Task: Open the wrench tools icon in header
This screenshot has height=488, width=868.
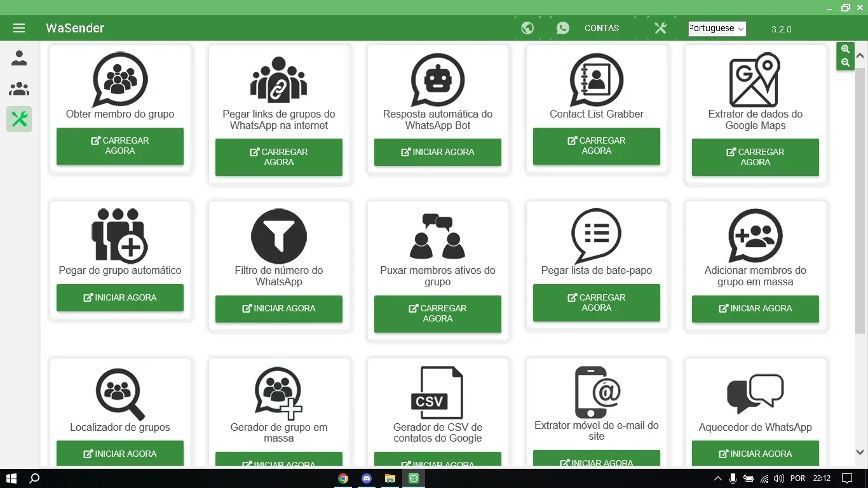Action: [x=661, y=28]
